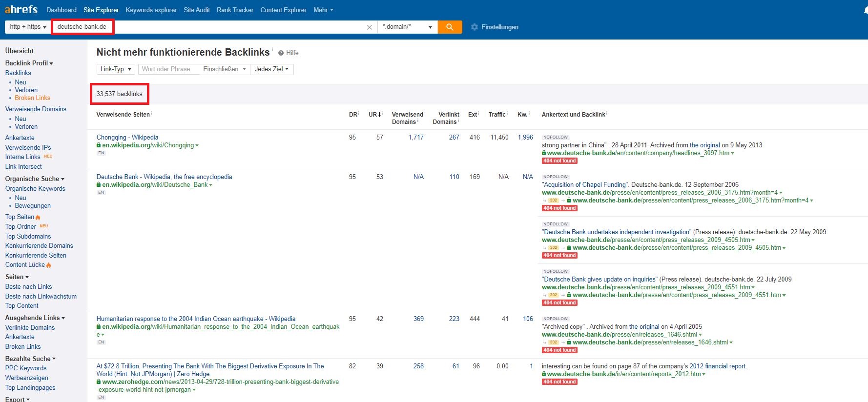Open Konkurrierende Domains in sidebar
The height and width of the screenshot is (402, 868).
pos(39,246)
